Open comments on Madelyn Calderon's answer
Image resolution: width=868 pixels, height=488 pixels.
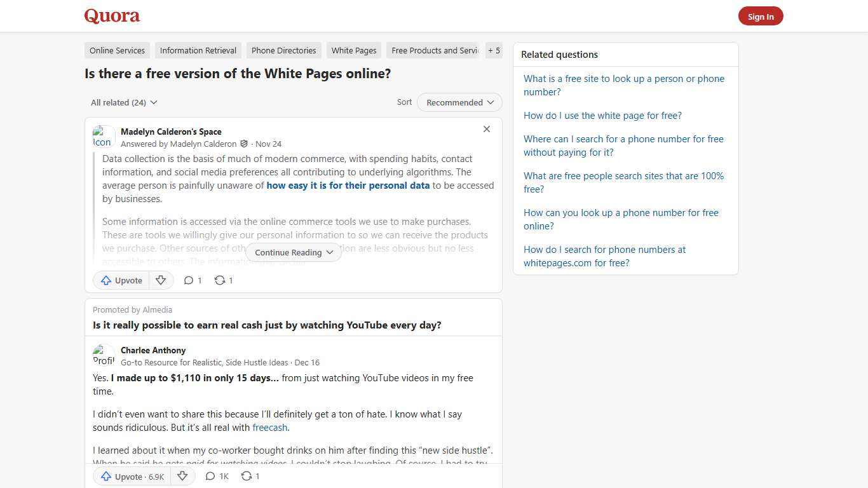click(x=192, y=280)
